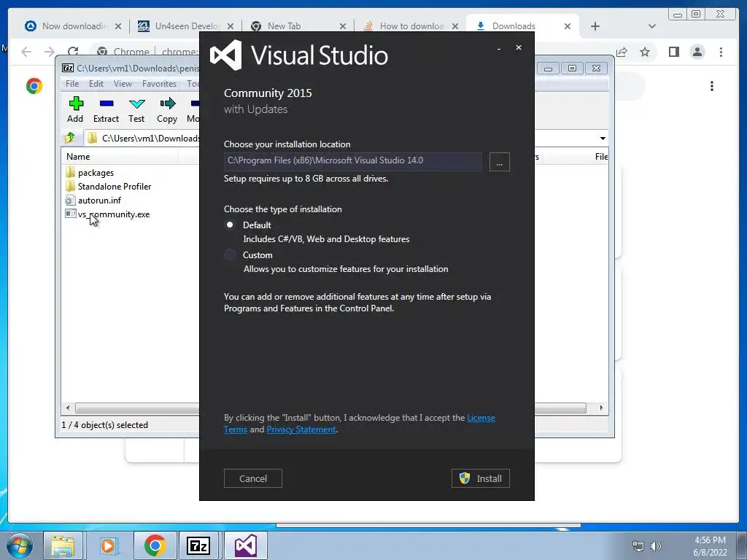The width and height of the screenshot is (747, 560).
Task: Click Chrome back arrow
Action: (x=26, y=52)
